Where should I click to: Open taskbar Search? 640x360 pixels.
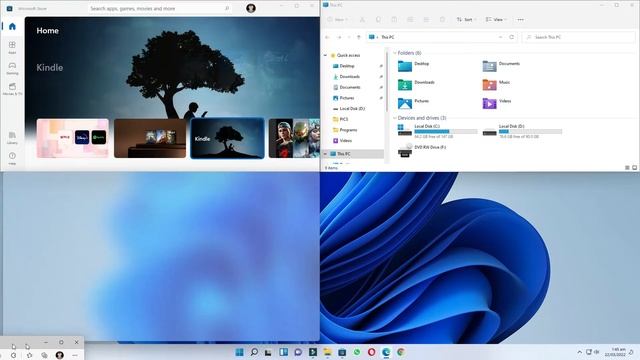coord(254,352)
